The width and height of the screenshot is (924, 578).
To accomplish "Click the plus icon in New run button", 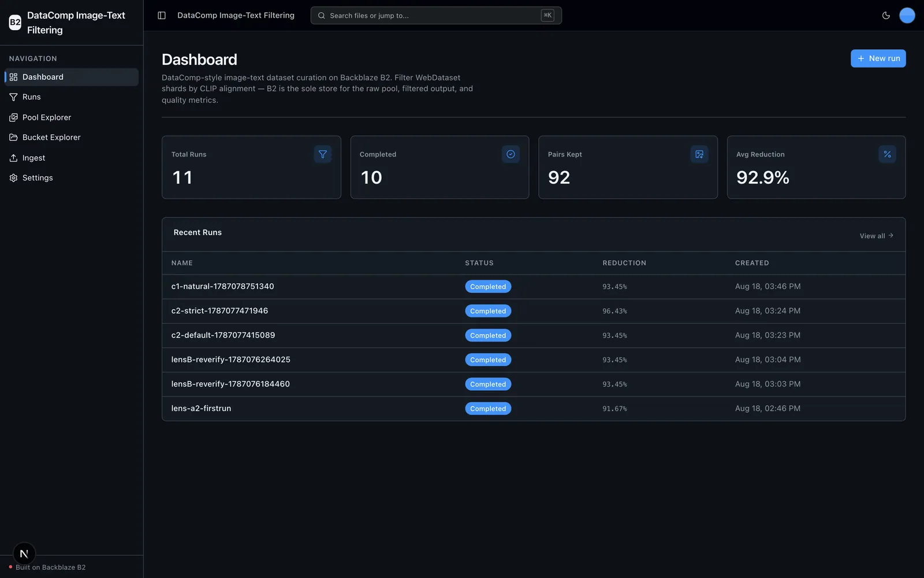I will click(x=861, y=58).
